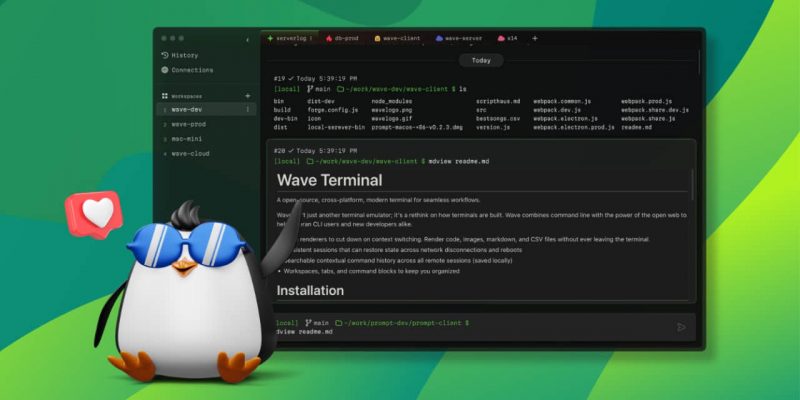800x400 pixels.
Task: Click 'bestsongs.csv' in ls output
Action: (x=498, y=118)
